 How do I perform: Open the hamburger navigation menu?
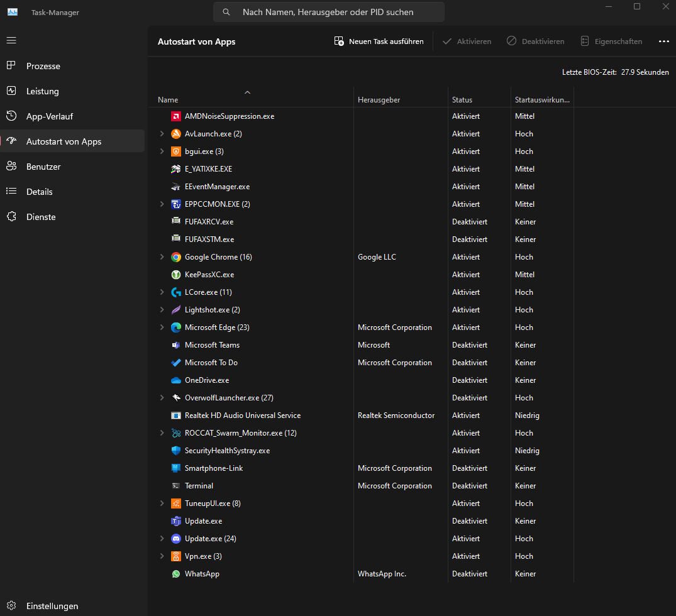pos(12,40)
